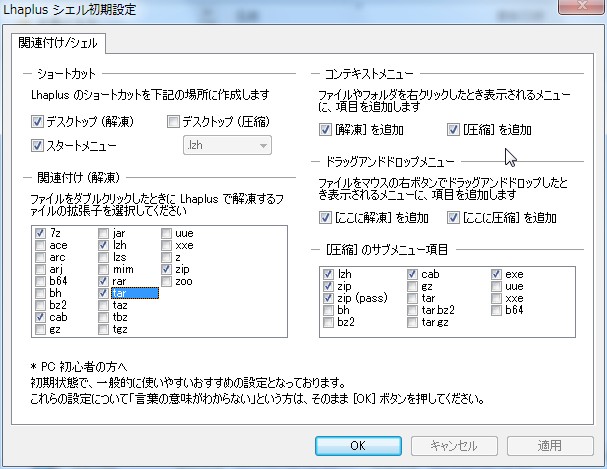
Task: Toggle [ここに解凍] を追加 checkbox
Action: [x=325, y=218]
